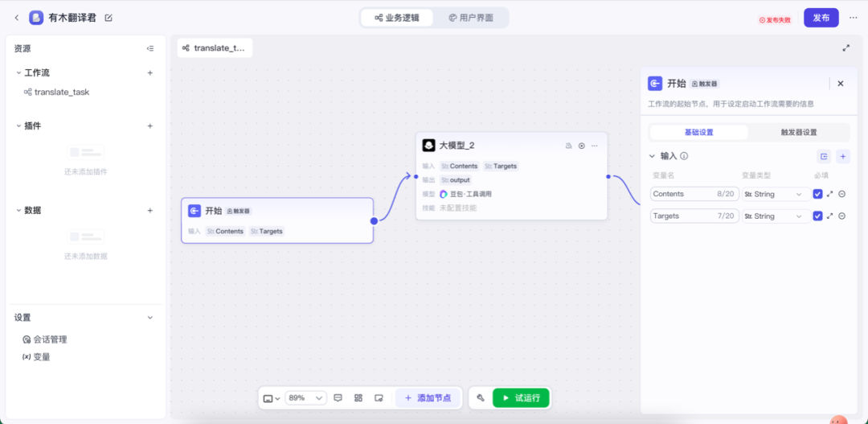Edit the project name 有木翻译君
The width and height of the screenshot is (868, 424).
click(108, 18)
